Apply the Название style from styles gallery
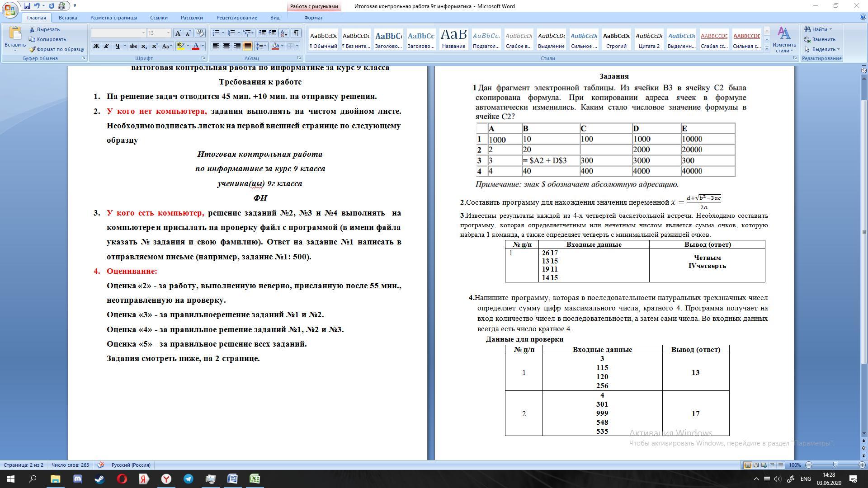The image size is (868, 488). click(x=453, y=39)
